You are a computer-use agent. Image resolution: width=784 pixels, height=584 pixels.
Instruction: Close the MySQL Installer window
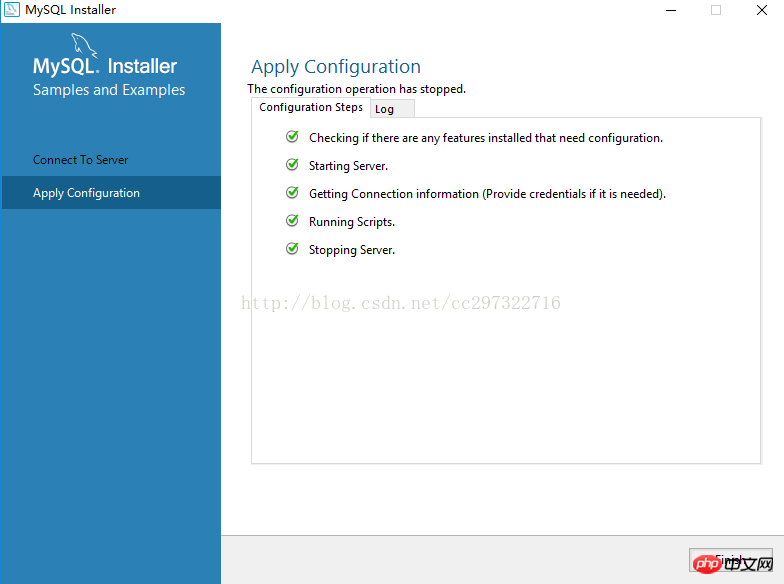pyautogui.click(x=762, y=10)
